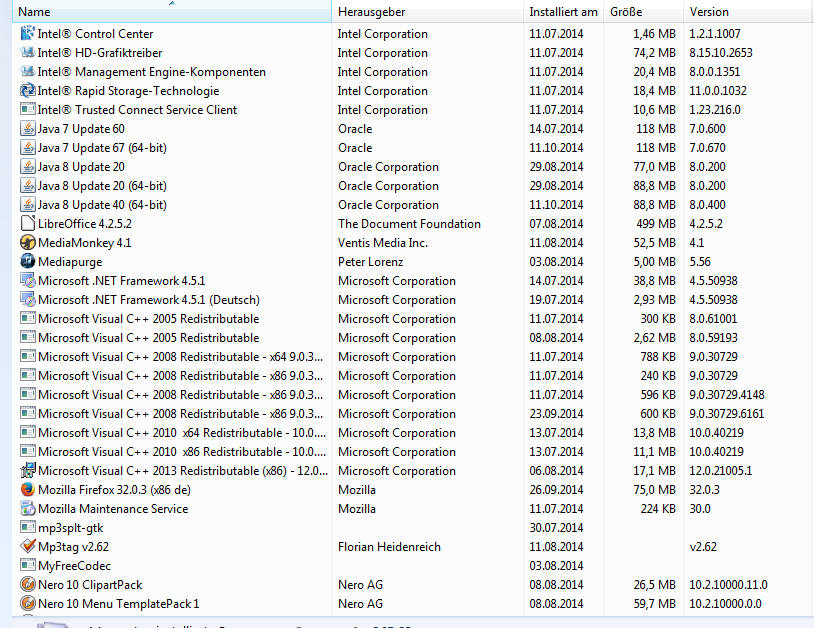This screenshot has height=628, width=814.
Task: Select the Java 7 Update 60 entry
Action: pyautogui.click(x=81, y=129)
